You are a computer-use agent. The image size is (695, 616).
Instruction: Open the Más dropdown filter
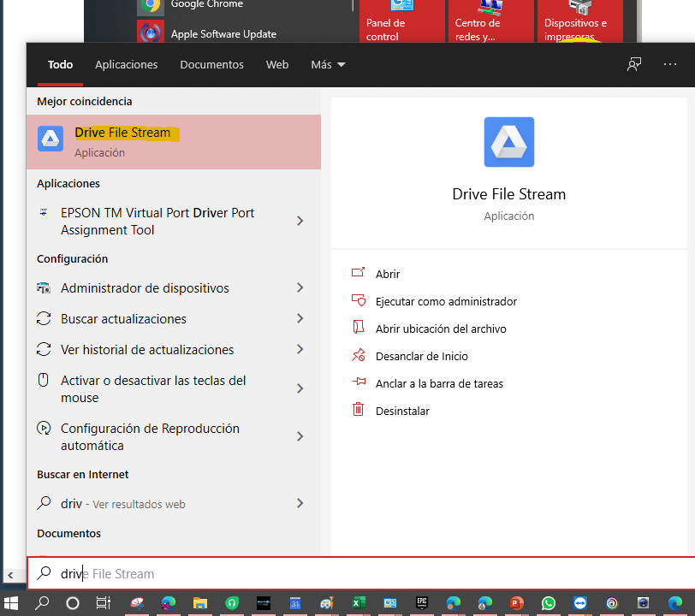pos(328,65)
